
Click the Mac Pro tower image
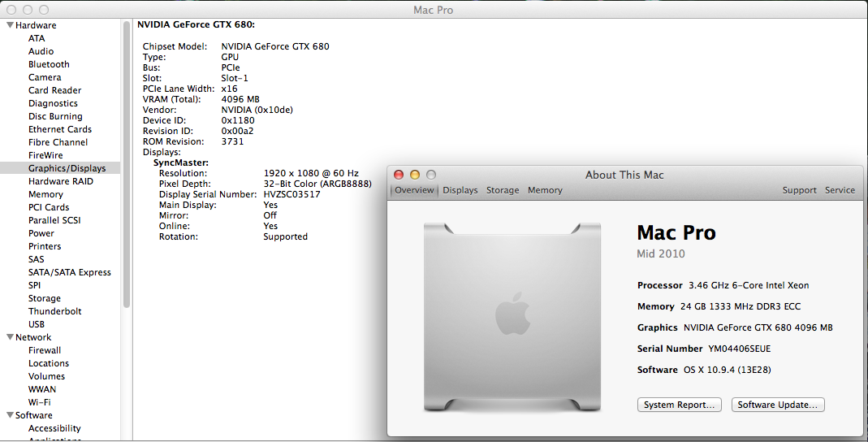[x=512, y=317]
